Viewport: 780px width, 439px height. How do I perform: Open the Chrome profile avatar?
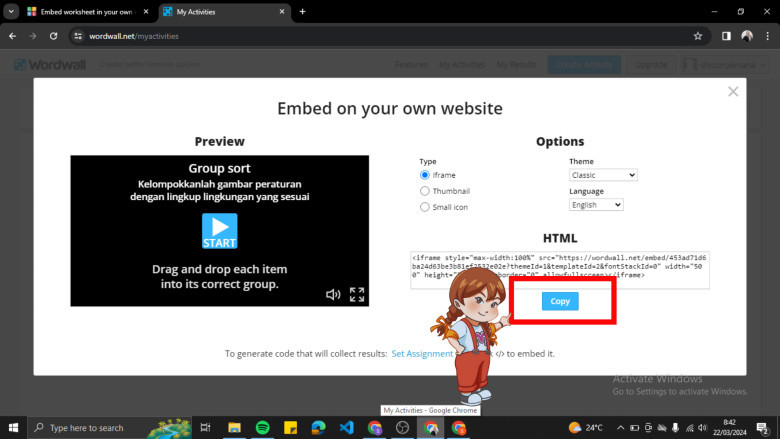pos(747,36)
